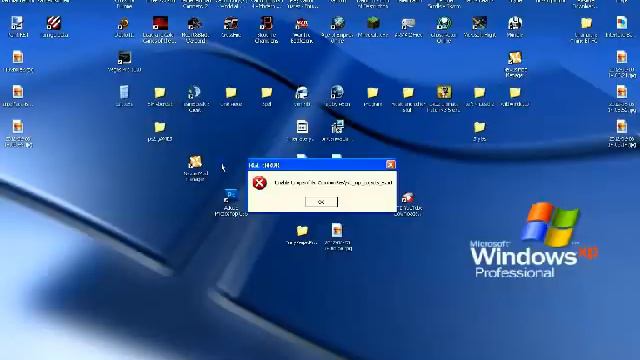Open the Mafia shortcut with white round icon

coord(515,23)
